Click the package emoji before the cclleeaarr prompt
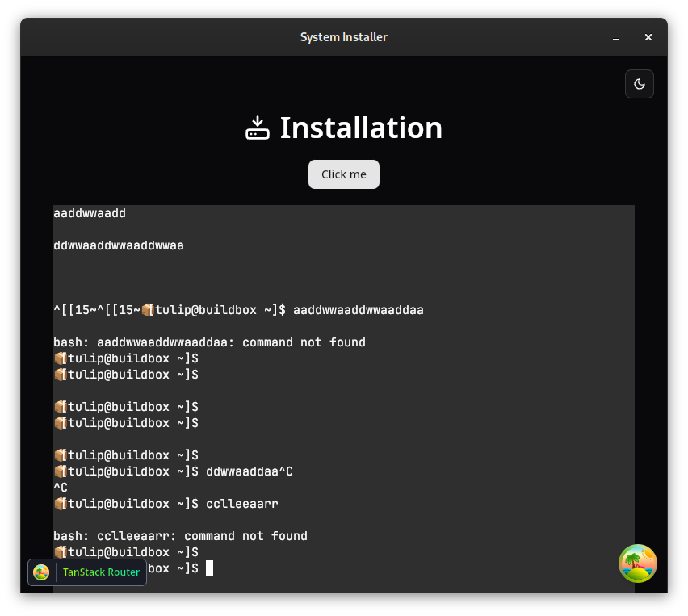This screenshot has height=616, width=688. [x=60, y=504]
